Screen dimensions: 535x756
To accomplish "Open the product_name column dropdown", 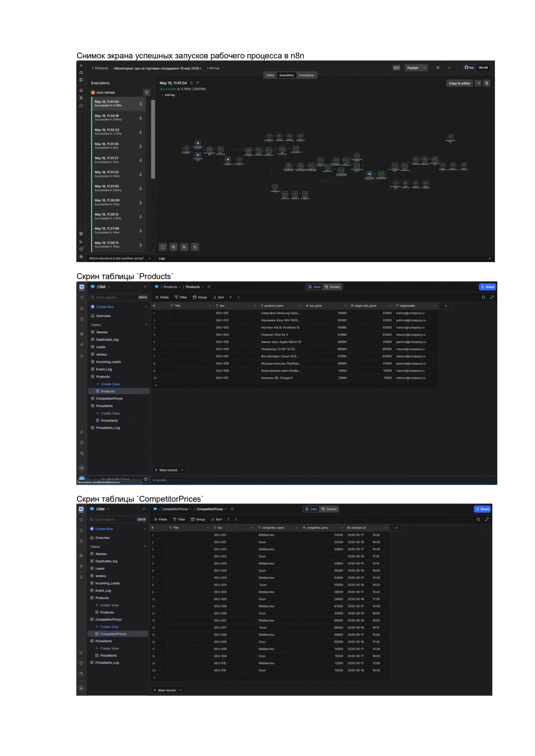I will pos(300,306).
